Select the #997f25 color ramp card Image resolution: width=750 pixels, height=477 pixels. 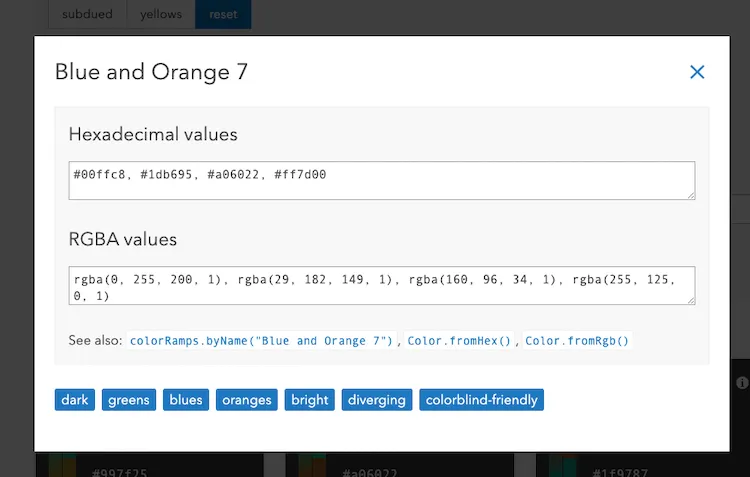[150, 465]
